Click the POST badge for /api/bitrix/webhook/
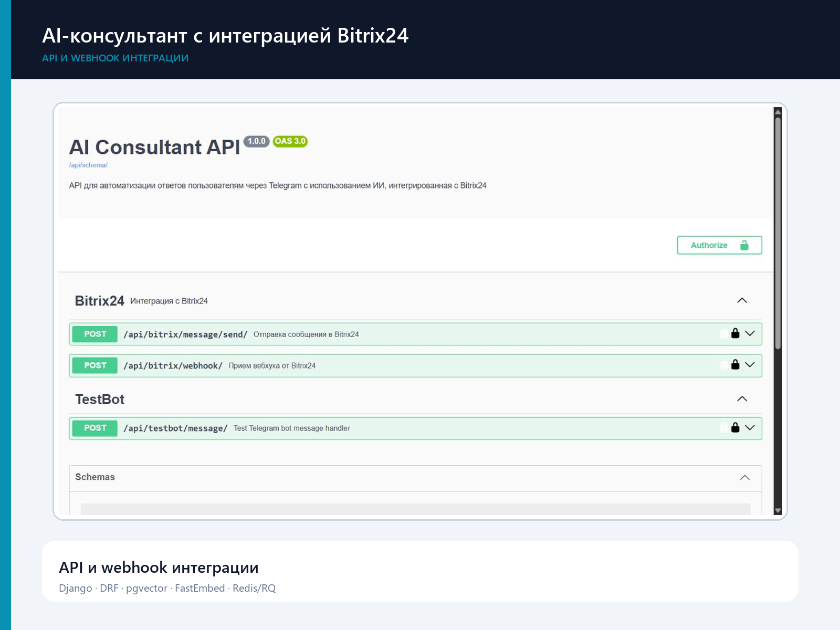 pyautogui.click(x=95, y=365)
